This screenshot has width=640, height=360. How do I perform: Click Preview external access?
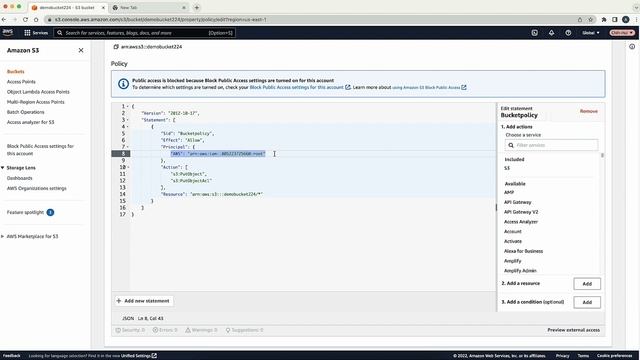tap(573, 330)
